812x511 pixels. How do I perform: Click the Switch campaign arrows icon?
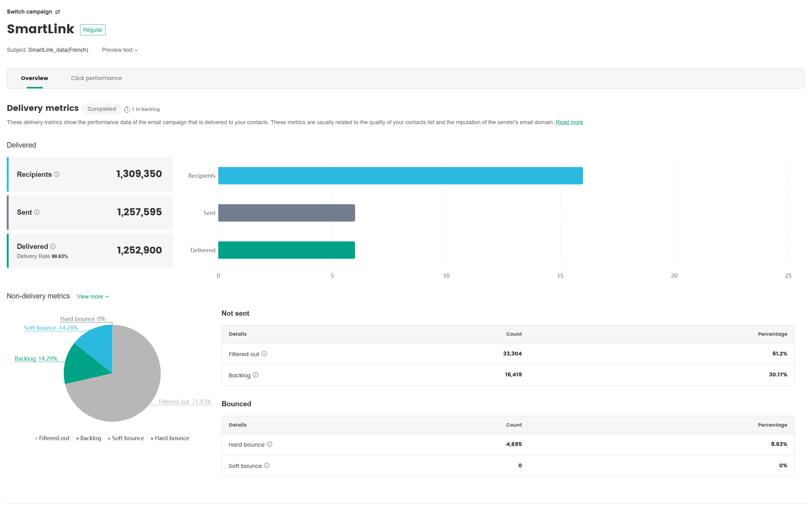point(58,12)
